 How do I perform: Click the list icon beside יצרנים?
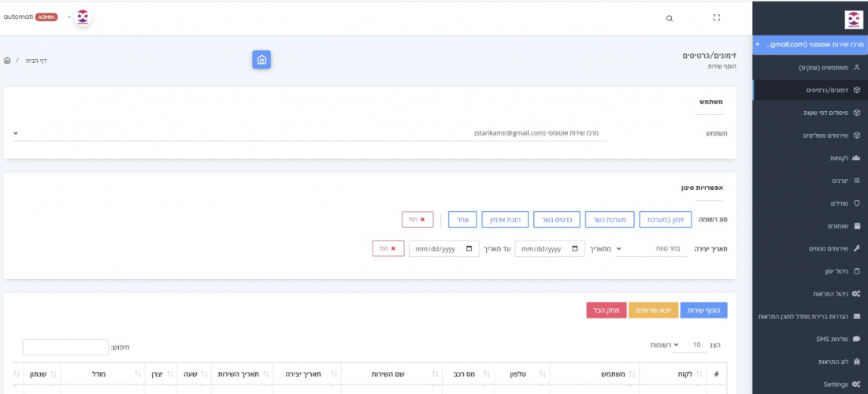pyautogui.click(x=857, y=180)
